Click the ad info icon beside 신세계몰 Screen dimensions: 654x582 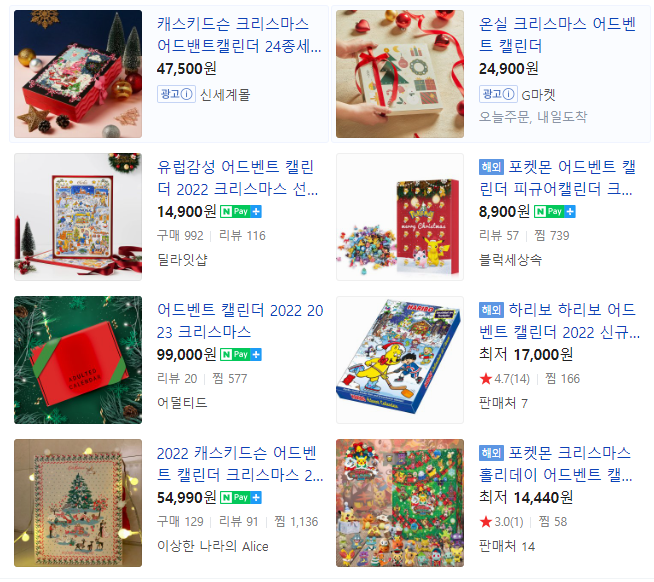coord(186,94)
